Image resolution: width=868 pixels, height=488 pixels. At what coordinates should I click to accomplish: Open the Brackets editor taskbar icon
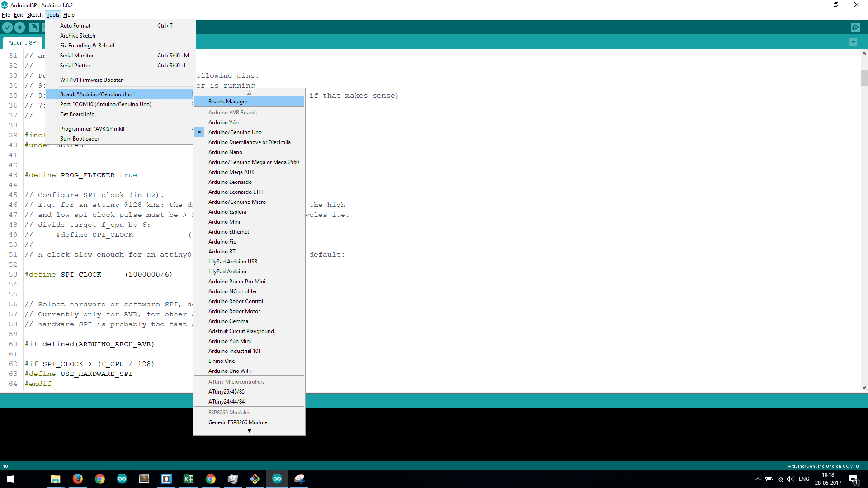pos(166,479)
